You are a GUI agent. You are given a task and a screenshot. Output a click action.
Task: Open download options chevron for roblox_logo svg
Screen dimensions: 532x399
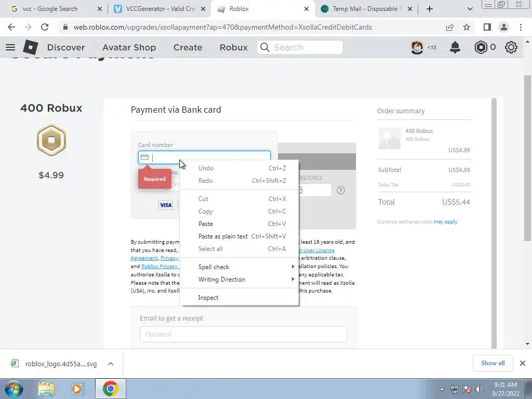[x=111, y=364]
